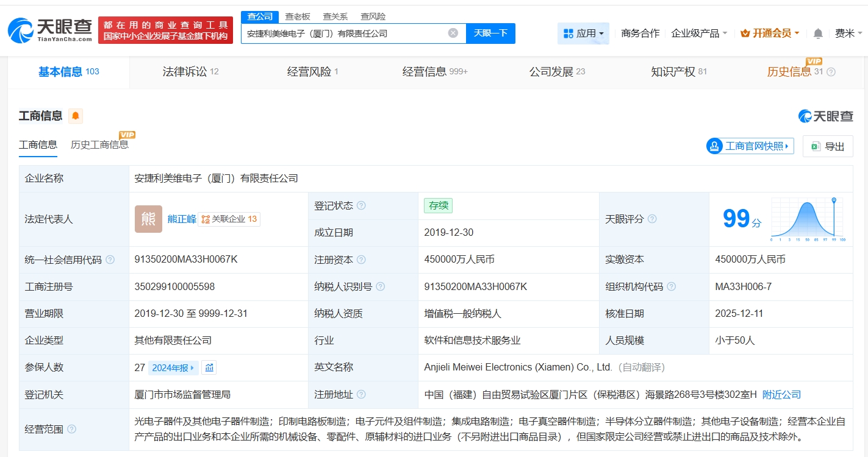The width and height of the screenshot is (868, 457).
Task: Click help icon next to 注册地址
Action: click(361, 395)
